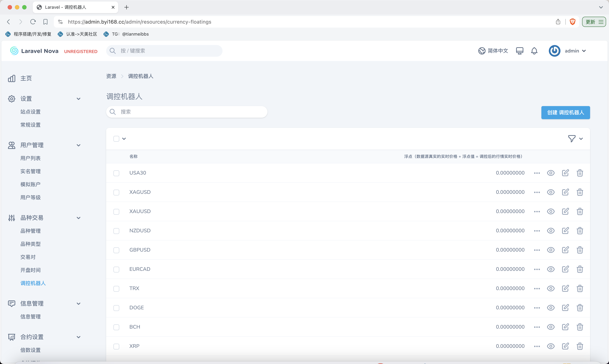Image resolution: width=609 pixels, height=364 pixels.
Task: Check the NZDUSD row checkbox
Action: (x=116, y=231)
